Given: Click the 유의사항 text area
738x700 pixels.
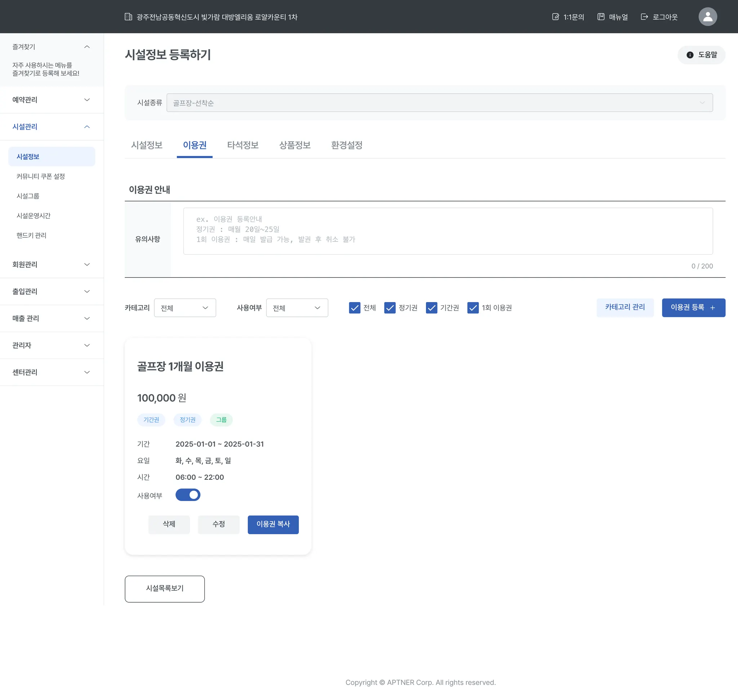Looking at the screenshot, I should [x=447, y=231].
